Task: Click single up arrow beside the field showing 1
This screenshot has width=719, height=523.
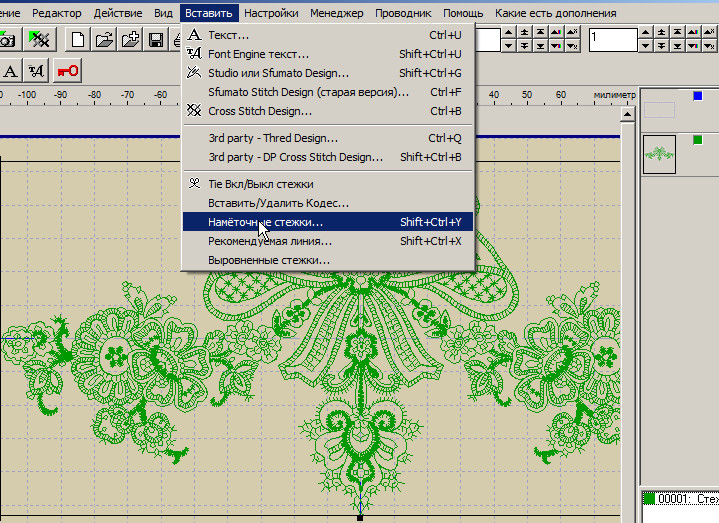Action: [x=645, y=32]
